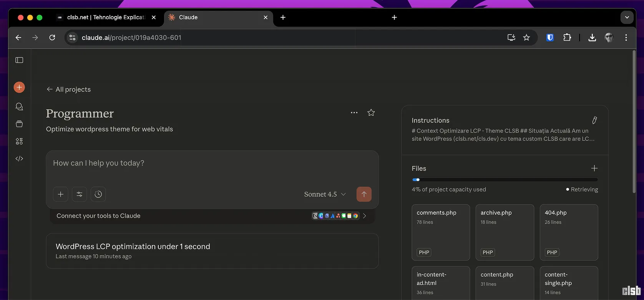Open search and tools settings button
Image resolution: width=644 pixels, height=300 pixels.
click(x=80, y=194)
